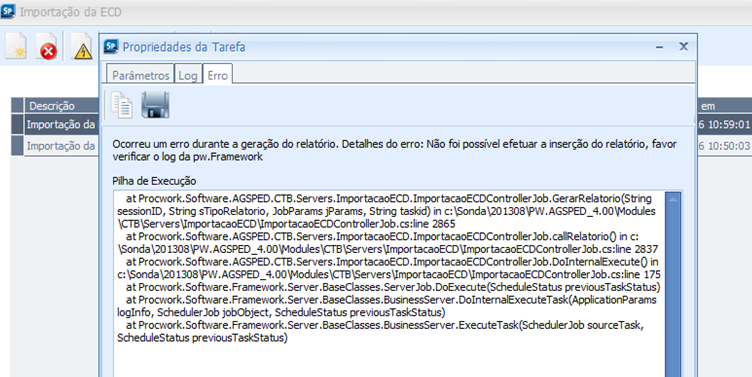Select the highlighted Importação da row
The width and height of the screenshot is (752, 377).
[61, 124]
